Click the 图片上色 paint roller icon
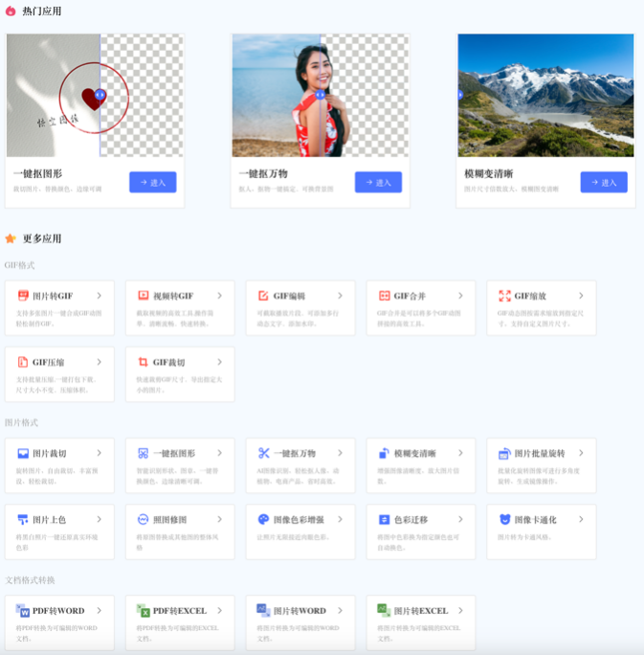The width and height of the screenshot is (644, 655). click(x=23, y=520)
